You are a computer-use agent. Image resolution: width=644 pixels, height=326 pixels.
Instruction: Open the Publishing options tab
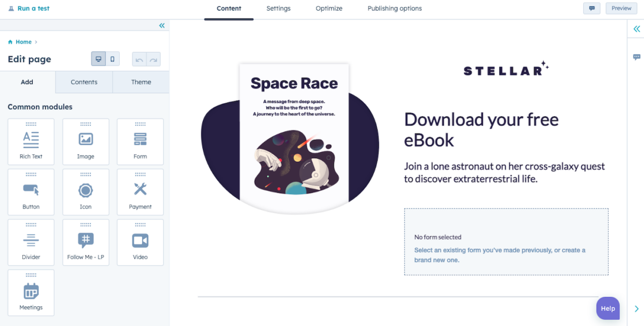pos(394,9)
